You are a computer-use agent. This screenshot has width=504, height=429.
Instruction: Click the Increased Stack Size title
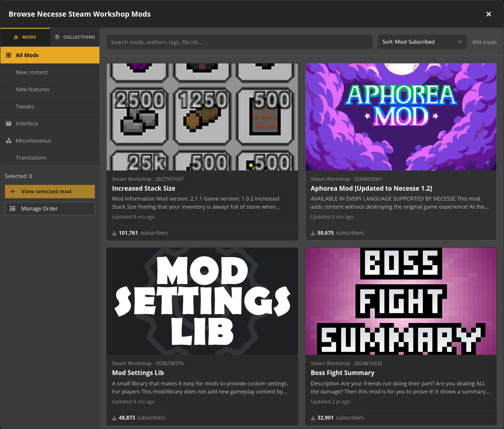pyautogui.click(x=144, y=188)
